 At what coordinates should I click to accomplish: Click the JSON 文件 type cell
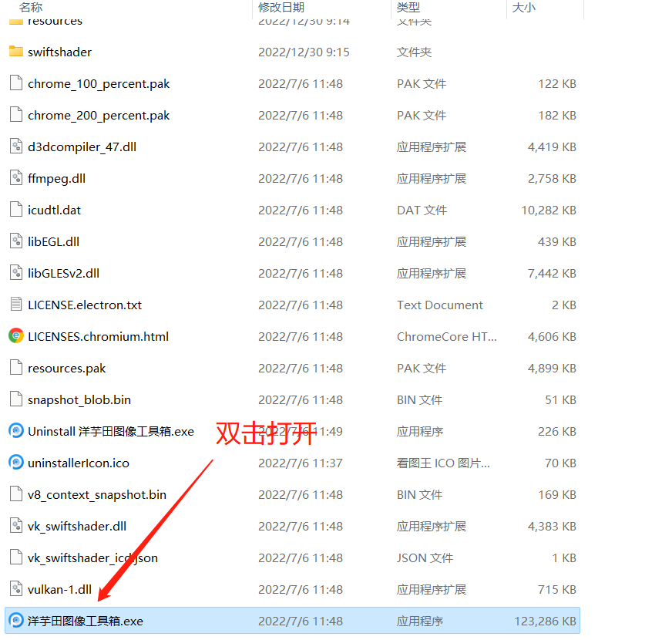[425, 557]
